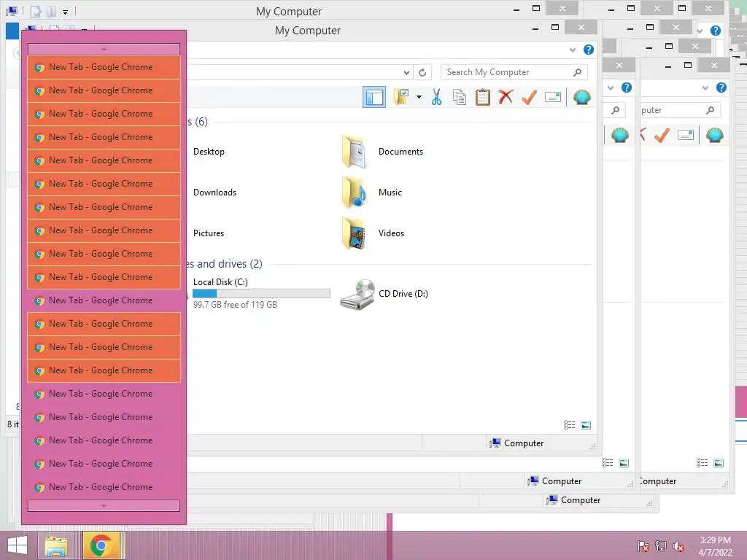Collapse the devices and drives (2) group header

225,264
